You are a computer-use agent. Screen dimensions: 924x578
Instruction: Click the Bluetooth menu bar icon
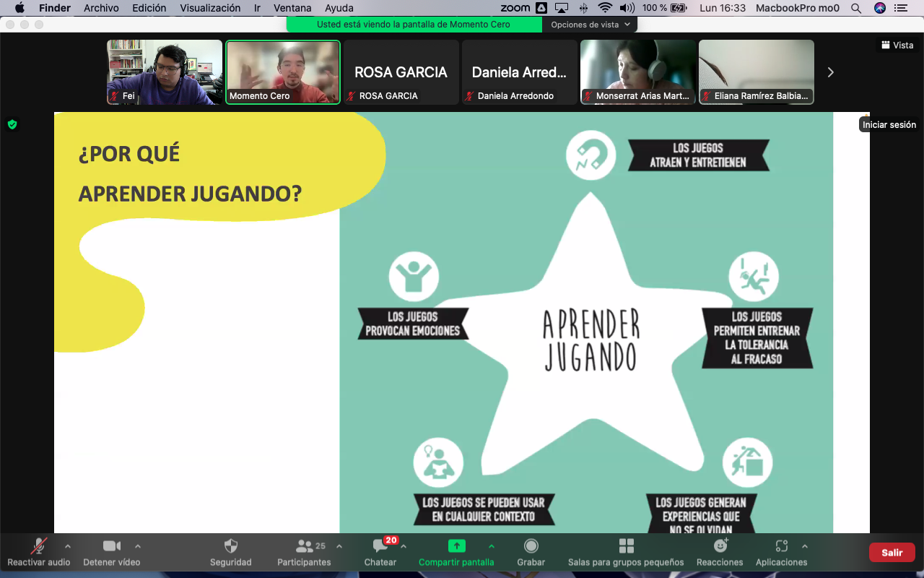[x=583, y=8]
